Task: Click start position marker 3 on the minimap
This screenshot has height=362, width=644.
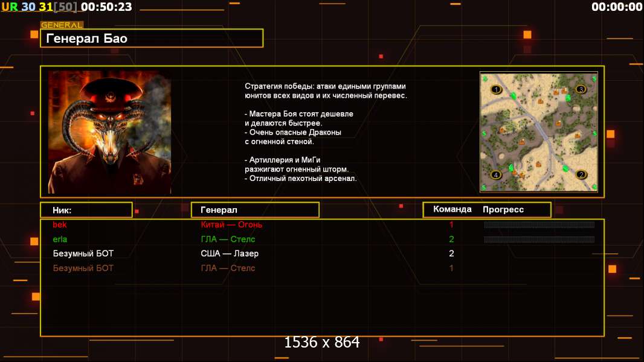Action: [581, 89]
